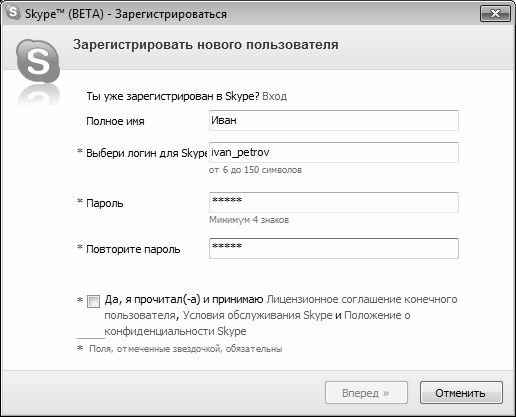
Task: Open Условия обслуживания Skype link
Action: [257, 315]
